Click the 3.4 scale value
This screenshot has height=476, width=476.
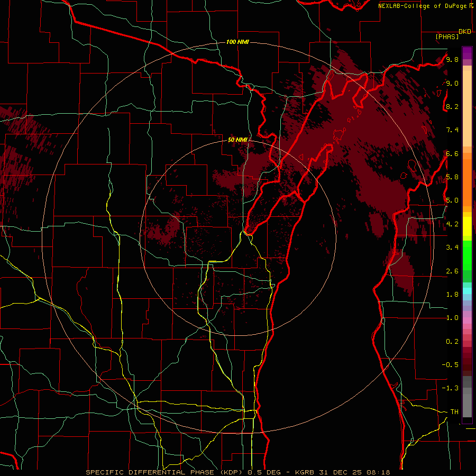452,248
